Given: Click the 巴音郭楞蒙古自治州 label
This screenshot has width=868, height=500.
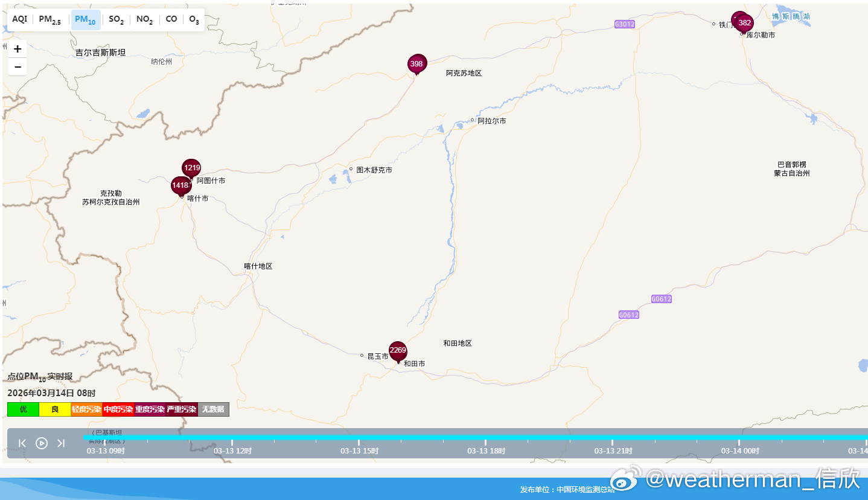Looking at the screenshot, I should pos(792,169).
